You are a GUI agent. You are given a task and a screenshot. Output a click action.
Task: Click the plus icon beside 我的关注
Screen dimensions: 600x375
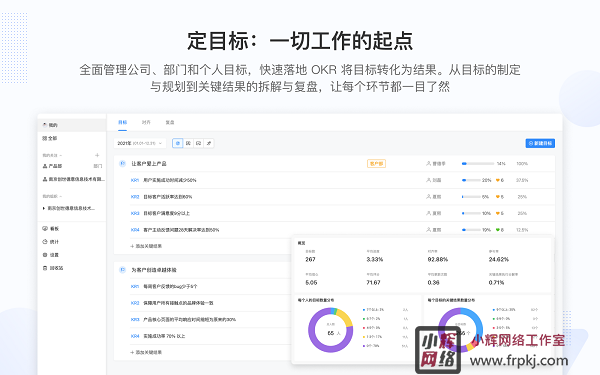[97, 155]
